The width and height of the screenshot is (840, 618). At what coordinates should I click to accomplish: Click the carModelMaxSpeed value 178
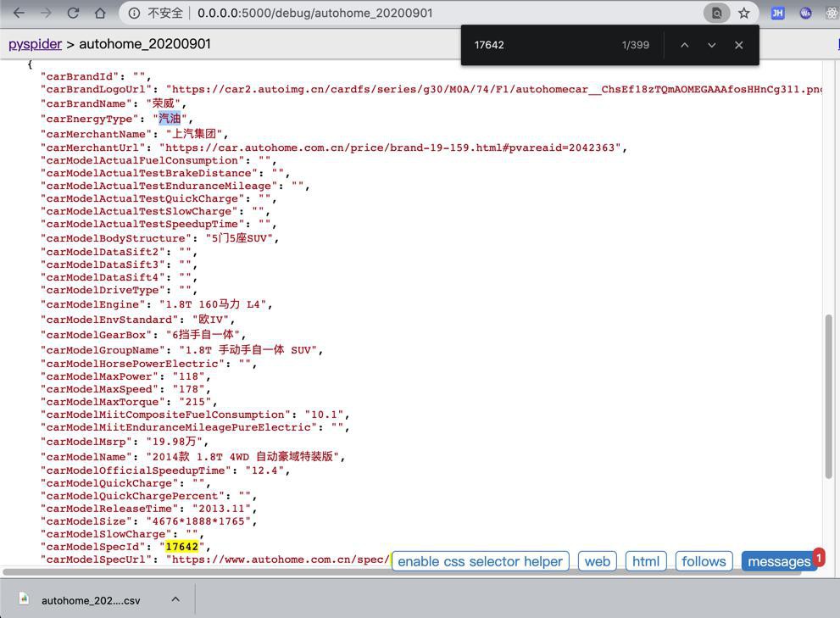click(188, 389)
